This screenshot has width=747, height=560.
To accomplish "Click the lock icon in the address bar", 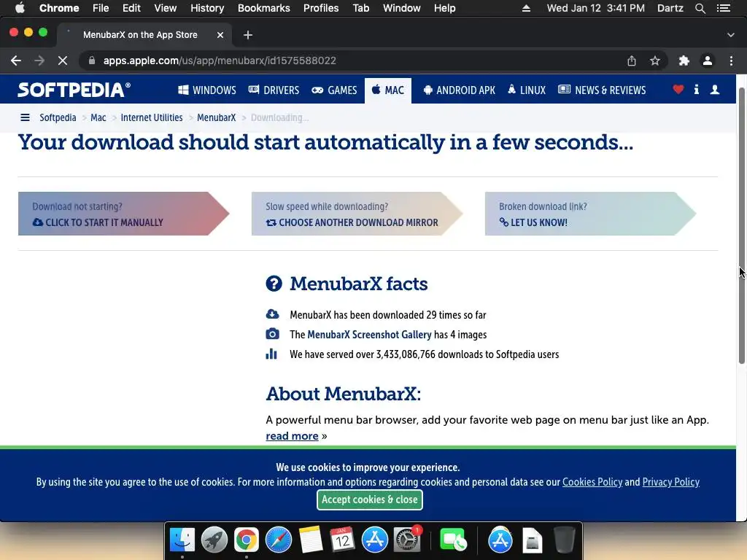I will [92, 61].
